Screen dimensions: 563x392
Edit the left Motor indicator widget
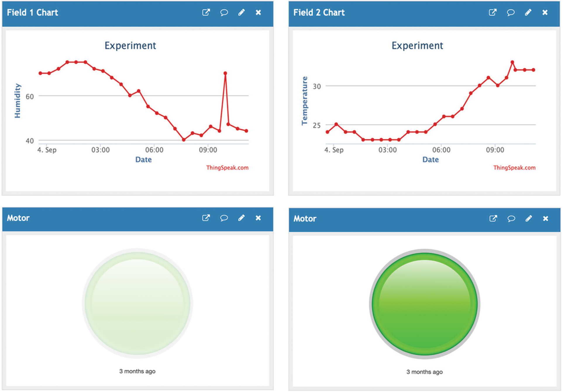(x=241, y=218)
